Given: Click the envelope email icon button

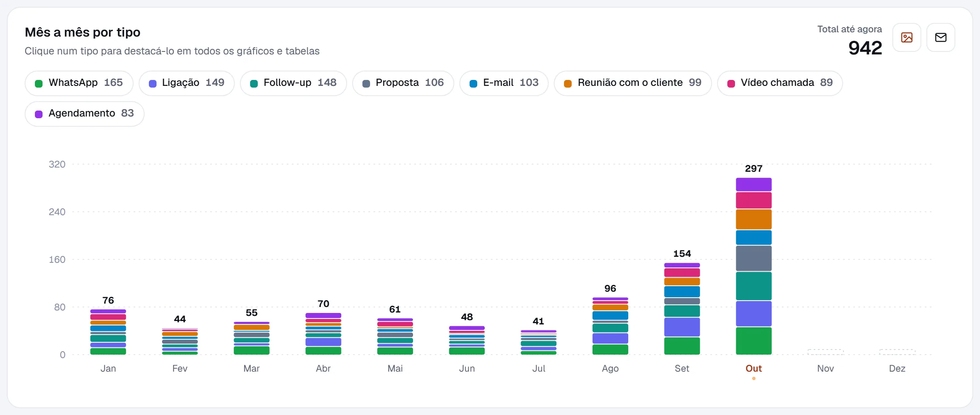Looking at the screenshot, I should 940,37.
